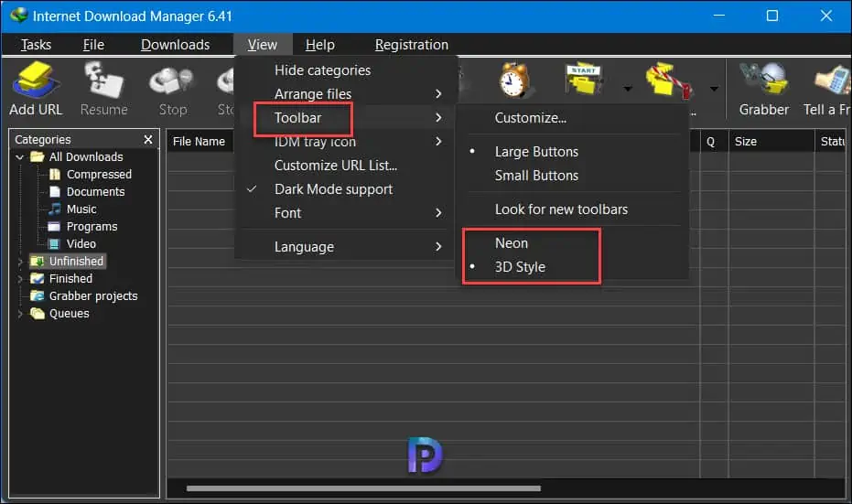Open Start Queue dropdown arrow
The width and height of the screenshot is (852, 504).
[628, 89]
